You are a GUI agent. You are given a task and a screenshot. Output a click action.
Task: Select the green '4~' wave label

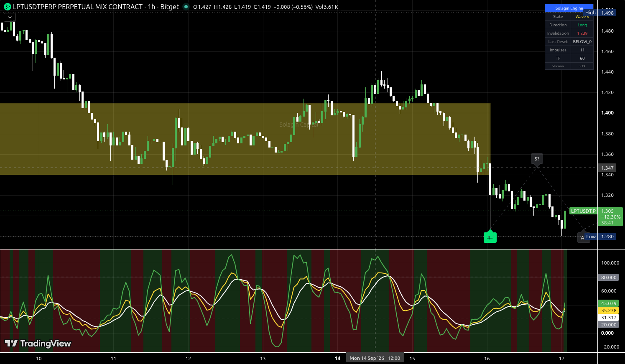(490, 238)
